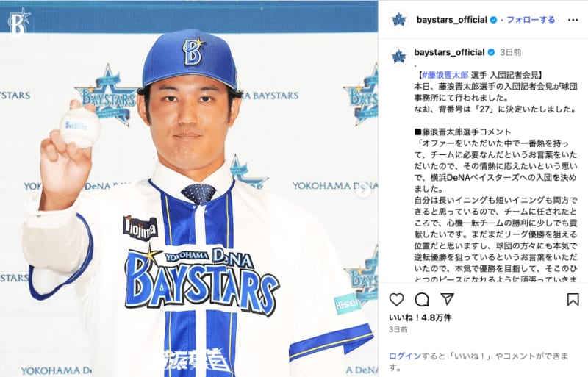Viewport: 588px width, 377px height.
Task: Click the 3日前 timestamp beside caption username
Action: pyautogui.click(x=510, y=52)
